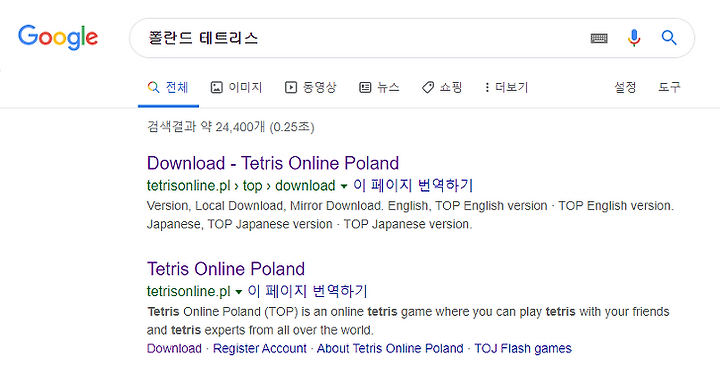Click the tetrisonline.pl URL of second result
This screenshot has width=720, height=373.
(188, 291)
